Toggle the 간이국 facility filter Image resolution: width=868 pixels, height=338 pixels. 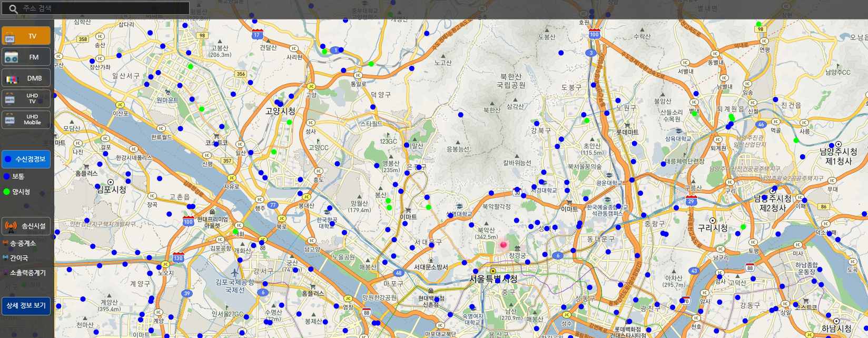pos(15,258)
